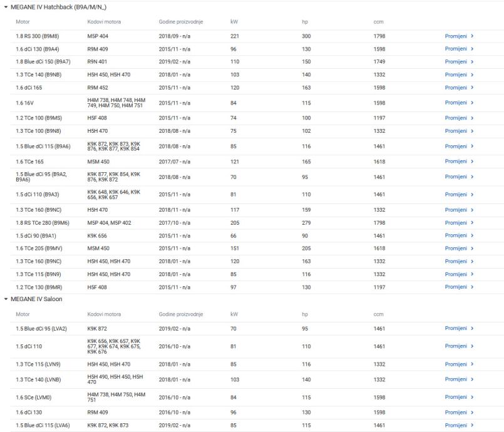Select the 2017/07 - n/a production date
The height and width of the screenshot is (432, 504).
tap(175, 162)
